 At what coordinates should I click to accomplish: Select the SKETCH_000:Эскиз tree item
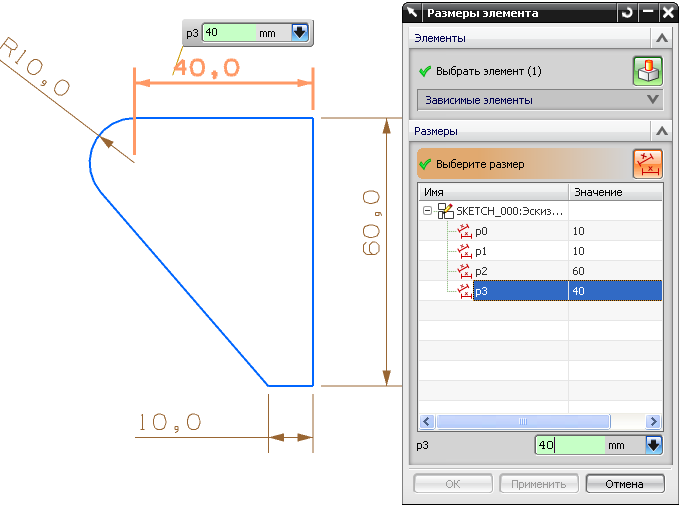tap(510, 211)
